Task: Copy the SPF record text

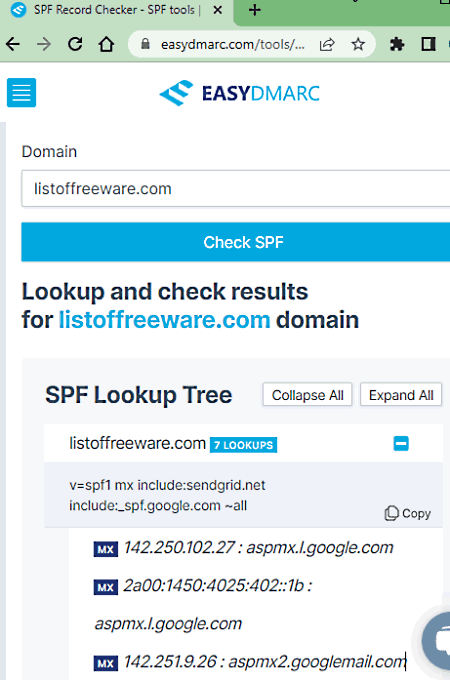Action: pyautogui.click(x=408, y=513)
